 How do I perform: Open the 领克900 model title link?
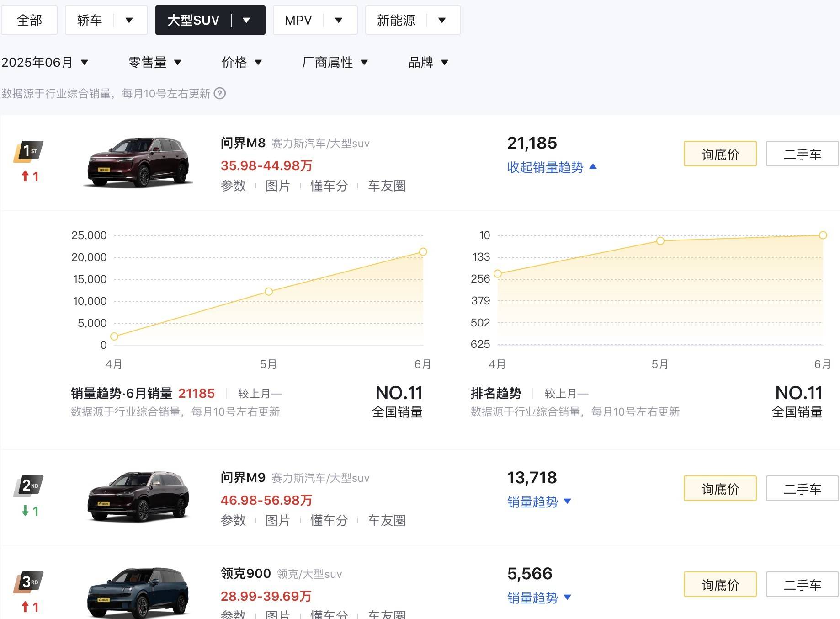point(245,574)
